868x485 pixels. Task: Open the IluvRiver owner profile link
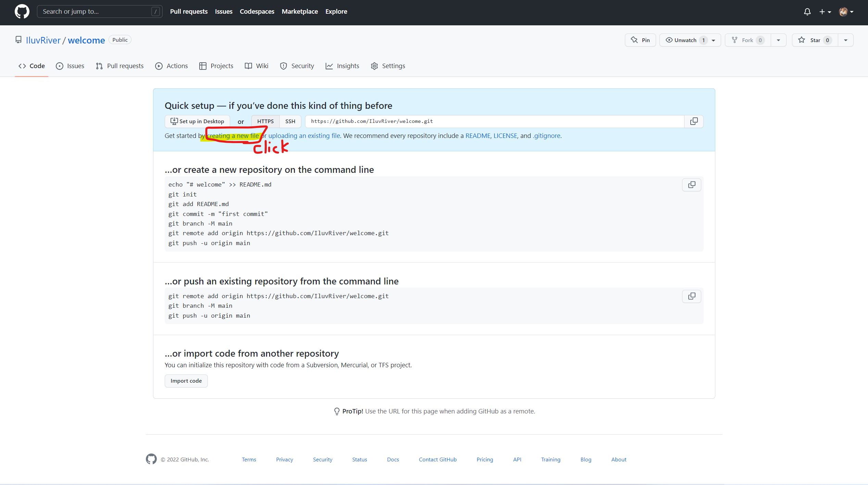point(43,40)
